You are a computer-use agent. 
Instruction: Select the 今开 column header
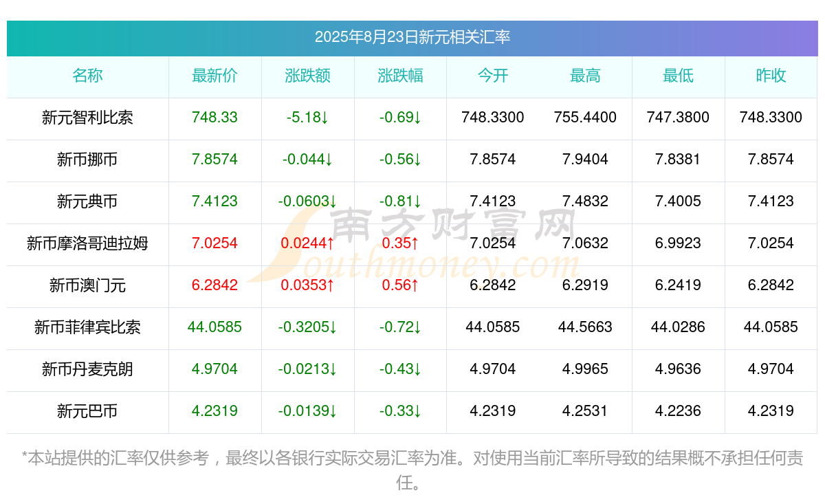click(x=493, y=76)
